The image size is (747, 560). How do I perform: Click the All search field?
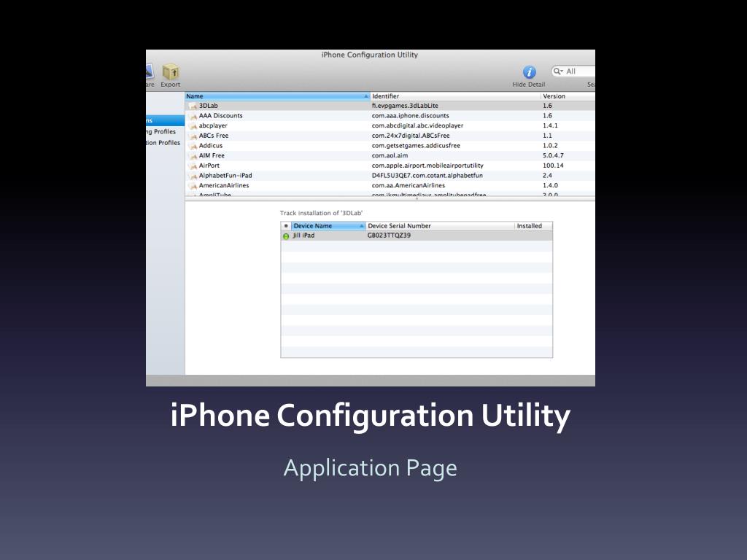(573, 71)
